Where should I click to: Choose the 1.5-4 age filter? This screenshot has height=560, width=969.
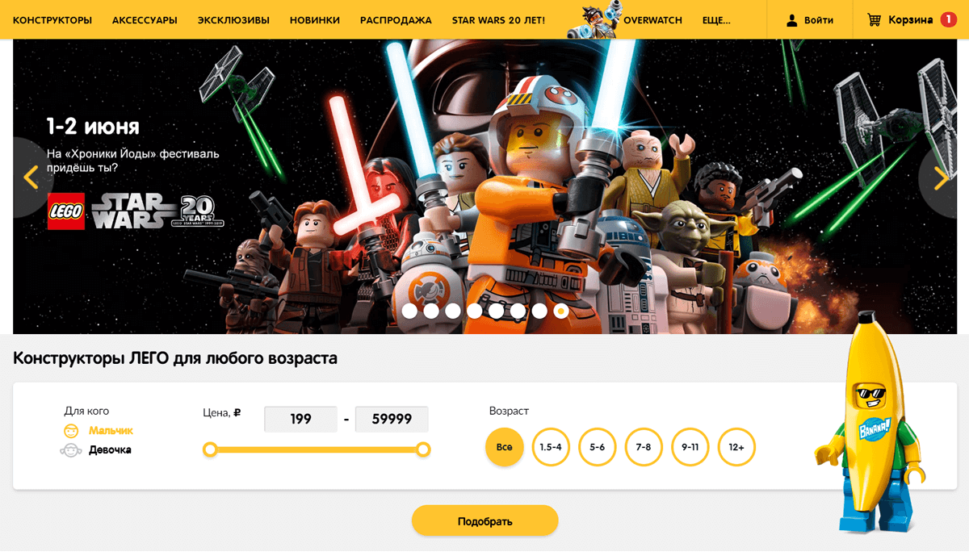(x=551, y=447)
